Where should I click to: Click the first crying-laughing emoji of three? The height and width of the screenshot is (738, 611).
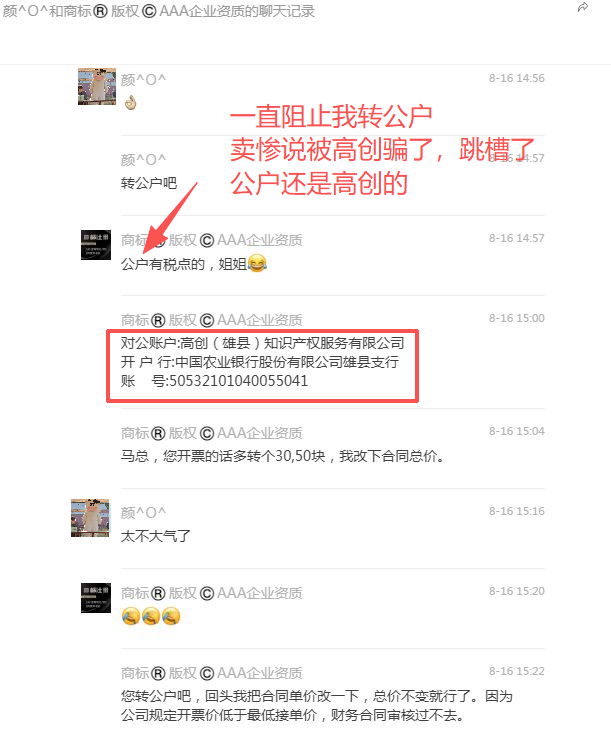click(130, 616)
